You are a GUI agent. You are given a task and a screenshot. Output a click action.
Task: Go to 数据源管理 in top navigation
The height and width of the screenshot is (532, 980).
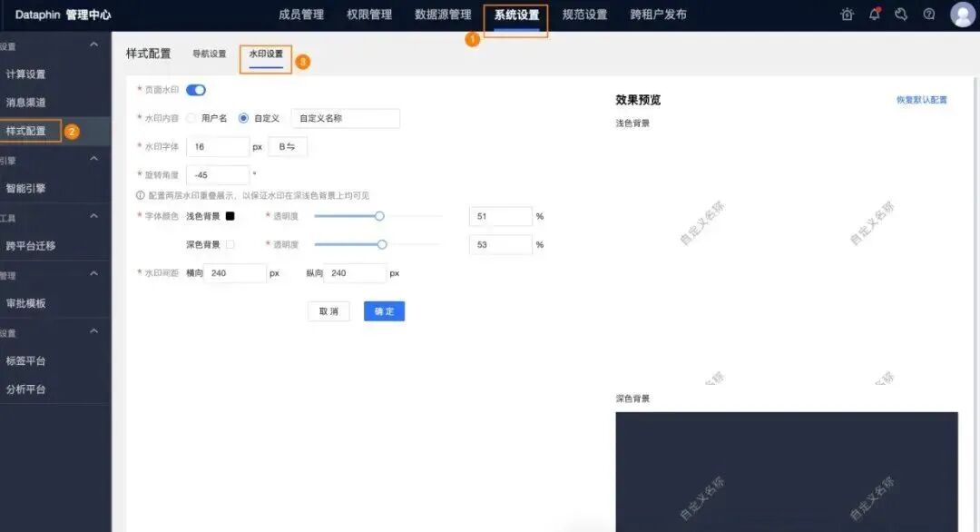(x=443, y=15)
